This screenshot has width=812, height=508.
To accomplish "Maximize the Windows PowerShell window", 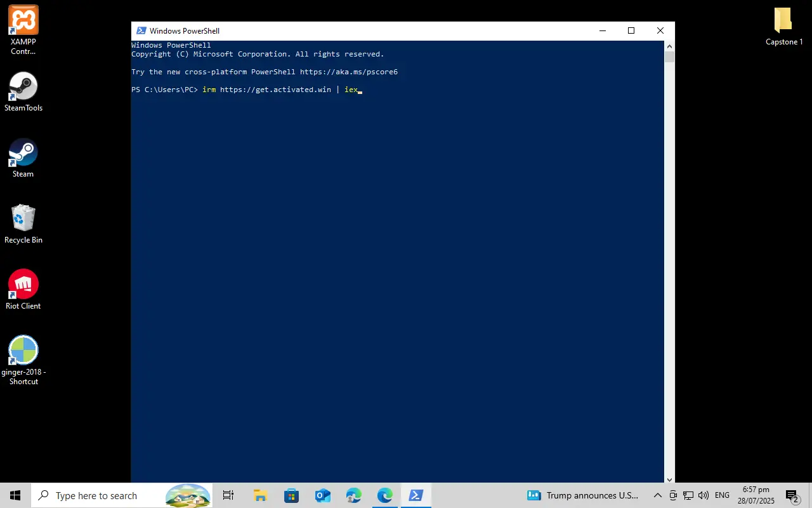I will (x=631, y=30).
